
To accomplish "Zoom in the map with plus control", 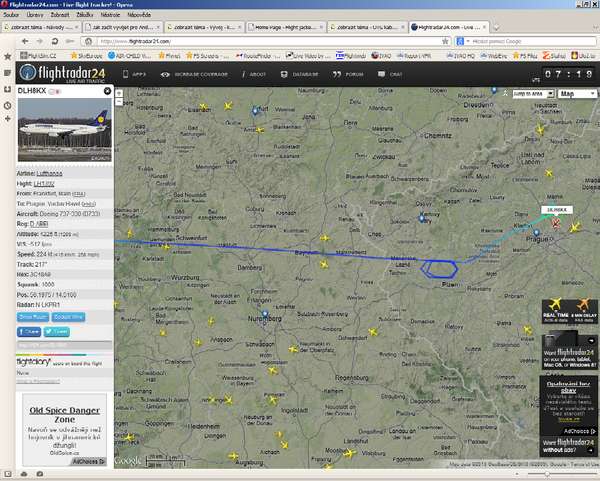I will pos(119,93).
